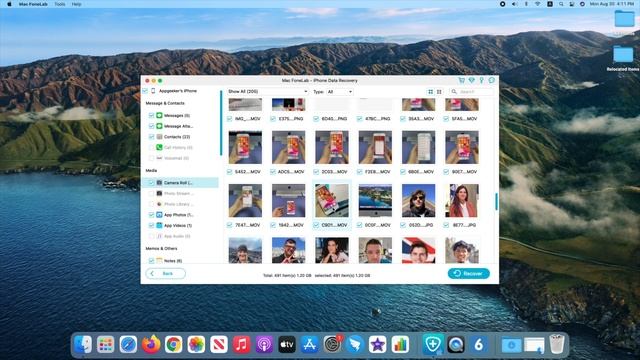
Task: Open Photos app from the Dock
Action: coord(196,345)
